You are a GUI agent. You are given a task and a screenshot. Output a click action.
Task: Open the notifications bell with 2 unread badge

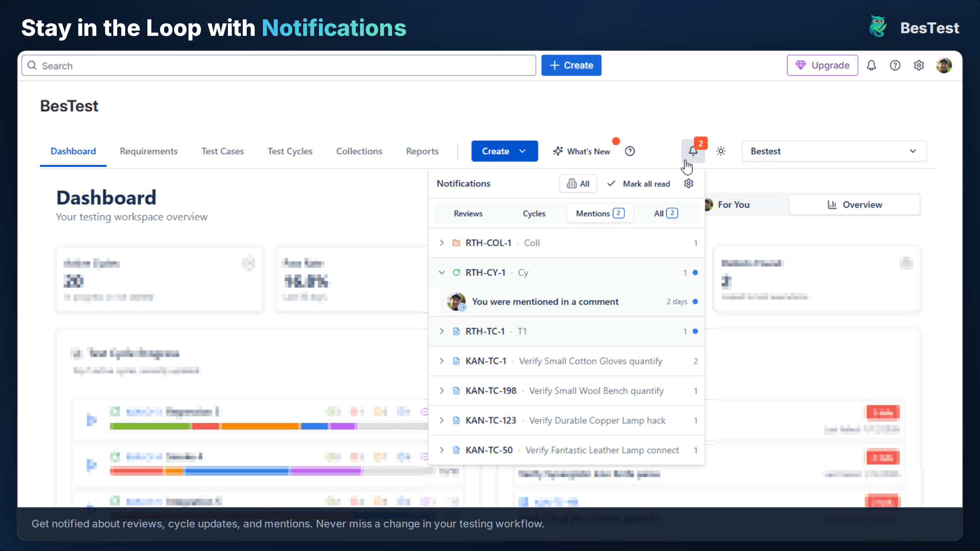pyautogui.click(x=693, y=151)
